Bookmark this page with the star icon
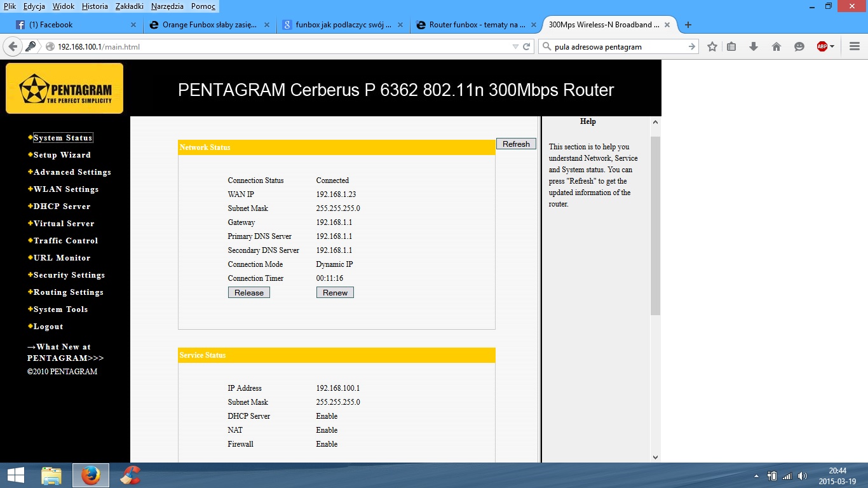This screenshot has width=868, height=488. (712, 46)
